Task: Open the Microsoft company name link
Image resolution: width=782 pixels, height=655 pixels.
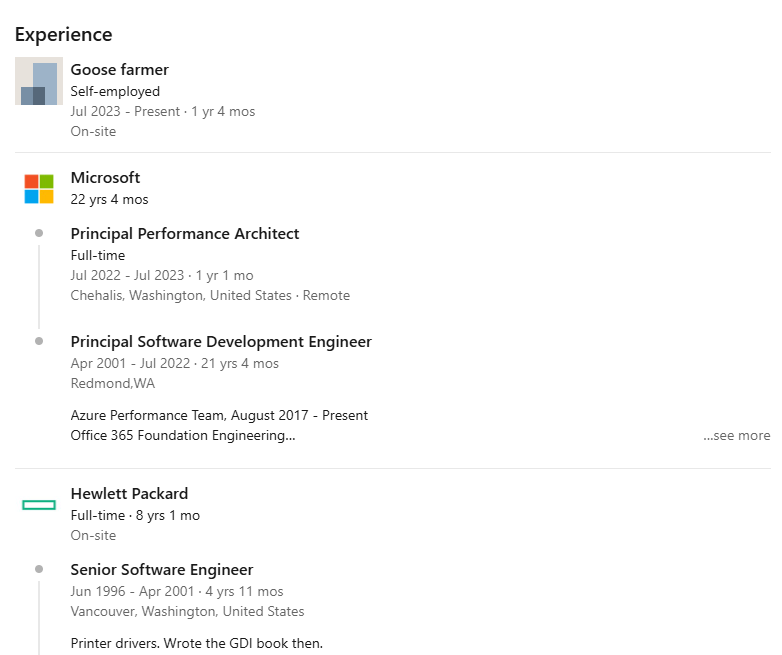Action: 105,178
